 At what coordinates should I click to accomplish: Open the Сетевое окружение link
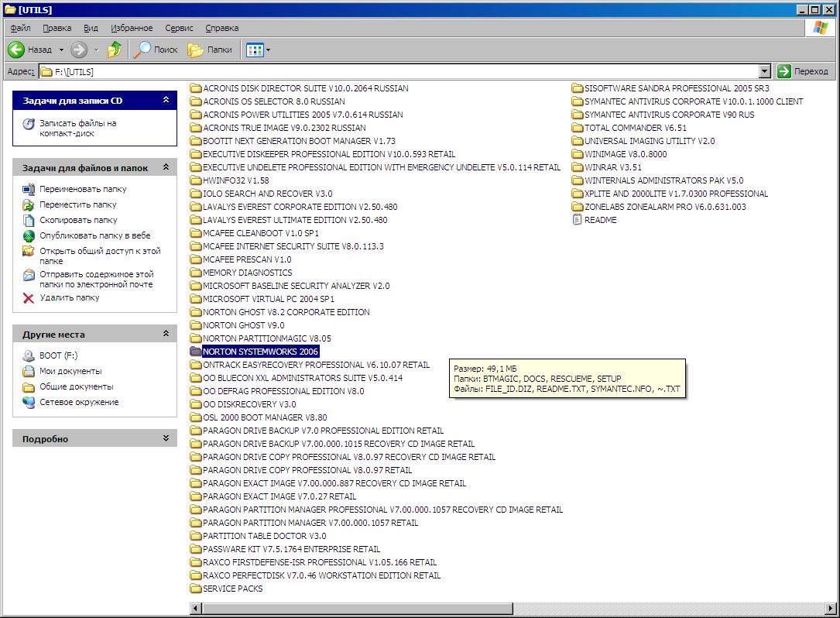tap(79, 402)
